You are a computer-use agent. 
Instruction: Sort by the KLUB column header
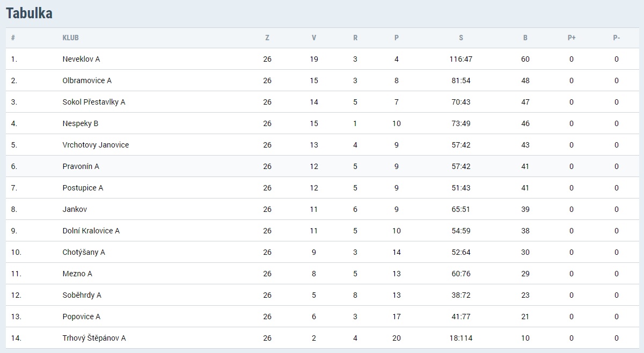click(71, 38)
